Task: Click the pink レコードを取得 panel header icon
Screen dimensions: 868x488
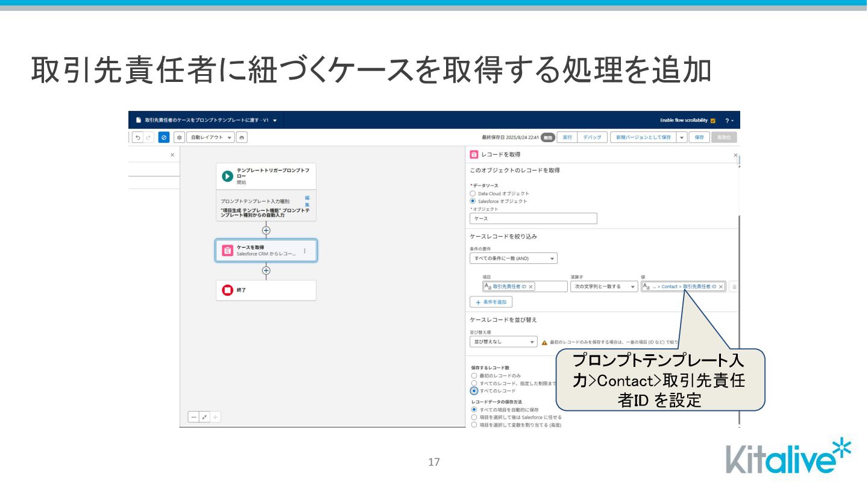Action: point(474,155)
